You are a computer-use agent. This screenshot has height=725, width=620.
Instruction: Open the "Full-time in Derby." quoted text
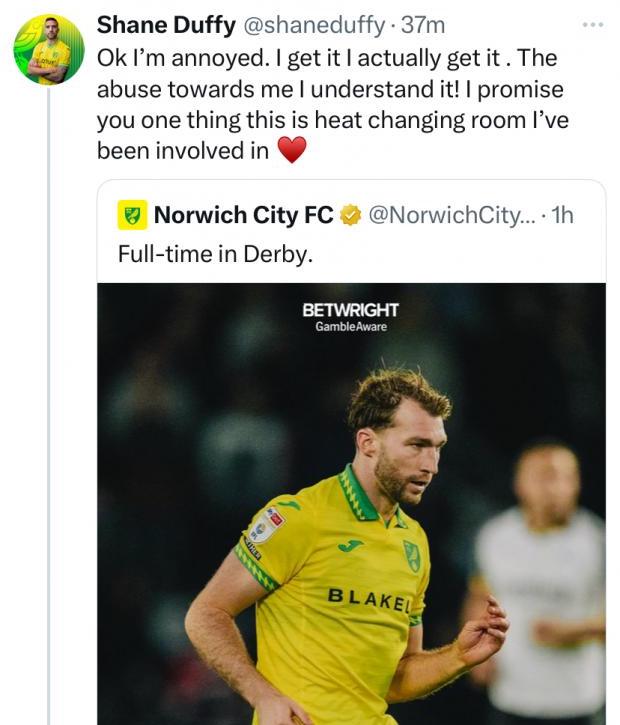(x=215, y=254)
